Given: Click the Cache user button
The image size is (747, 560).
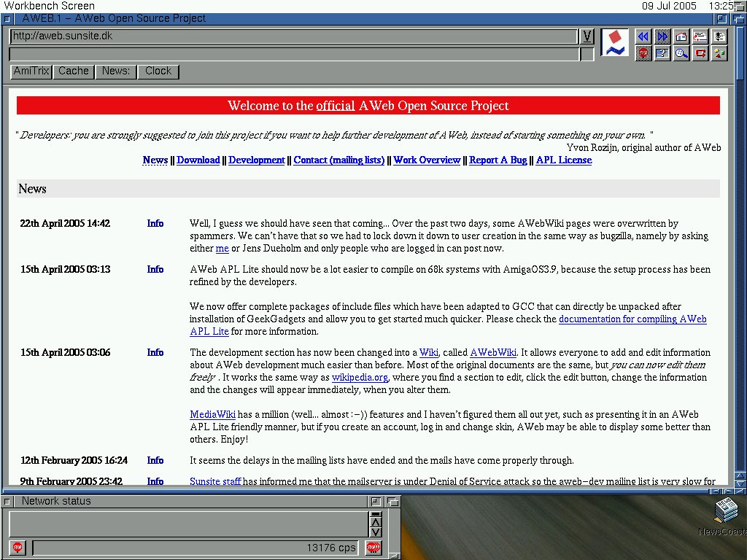Looking at the screenshot, I should 74,71.
